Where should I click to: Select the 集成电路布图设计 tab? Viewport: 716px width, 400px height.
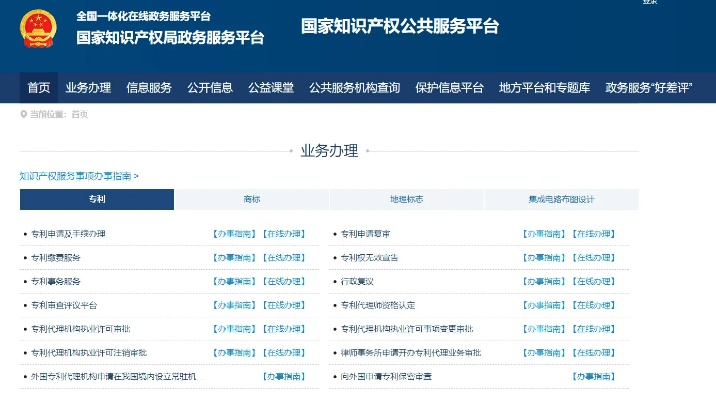(x=561, y=199)
